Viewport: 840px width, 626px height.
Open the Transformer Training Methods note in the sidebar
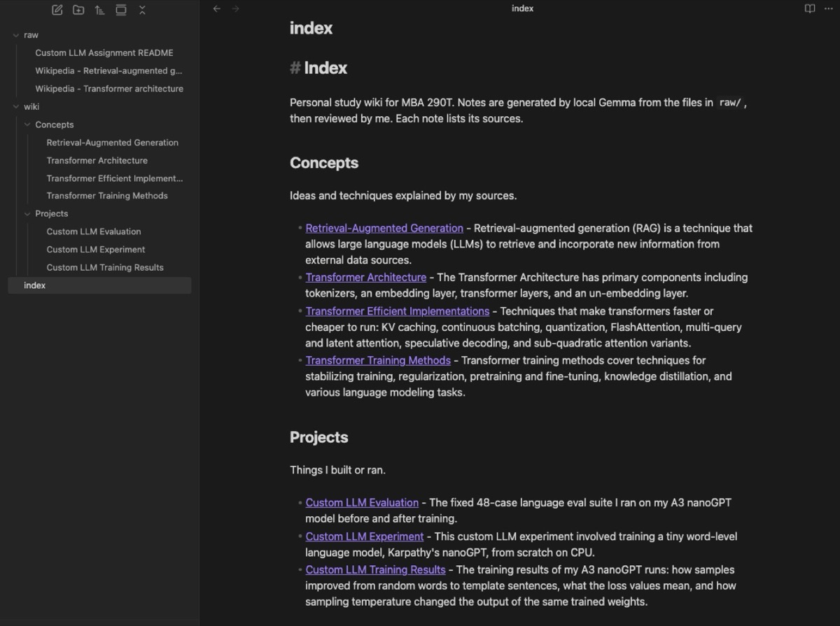[x=107, y=196]
